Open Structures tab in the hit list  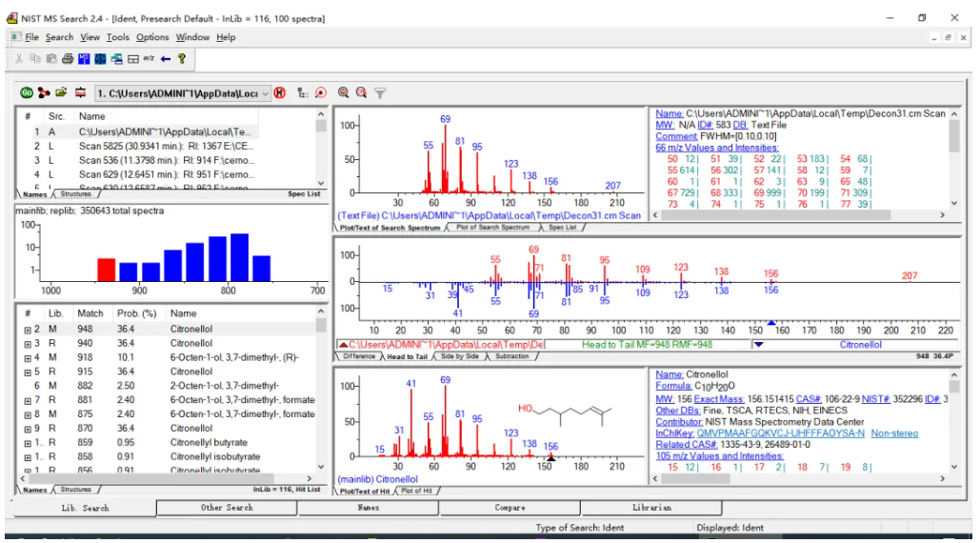point(75,490)
